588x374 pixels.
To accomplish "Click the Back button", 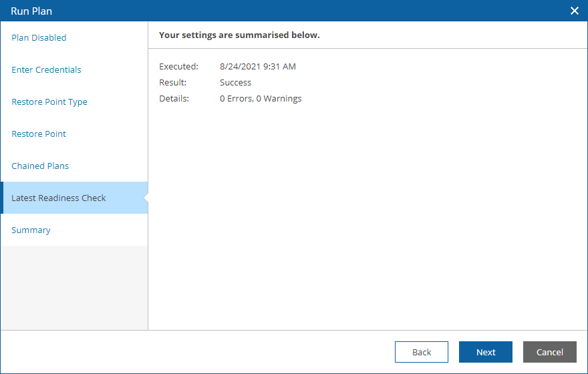I will [422, 352].
